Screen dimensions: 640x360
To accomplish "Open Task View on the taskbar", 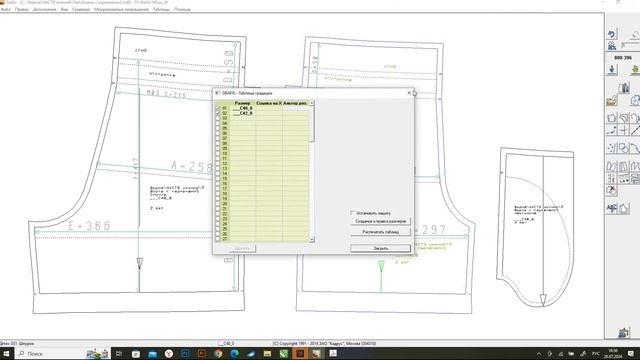I will pos(119,354).
